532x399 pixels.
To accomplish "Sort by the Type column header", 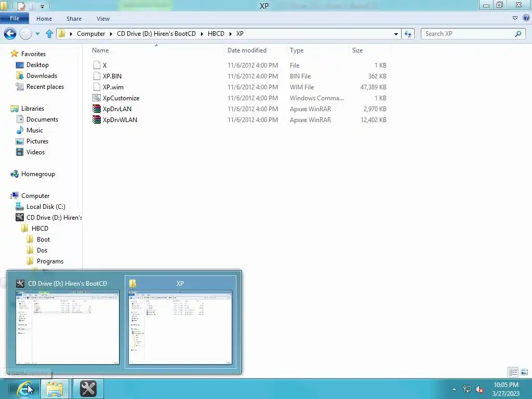I will 297,50.
